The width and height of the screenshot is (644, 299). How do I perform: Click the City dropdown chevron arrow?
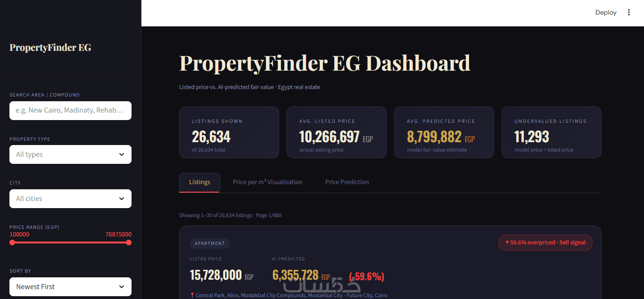[122, 199]
